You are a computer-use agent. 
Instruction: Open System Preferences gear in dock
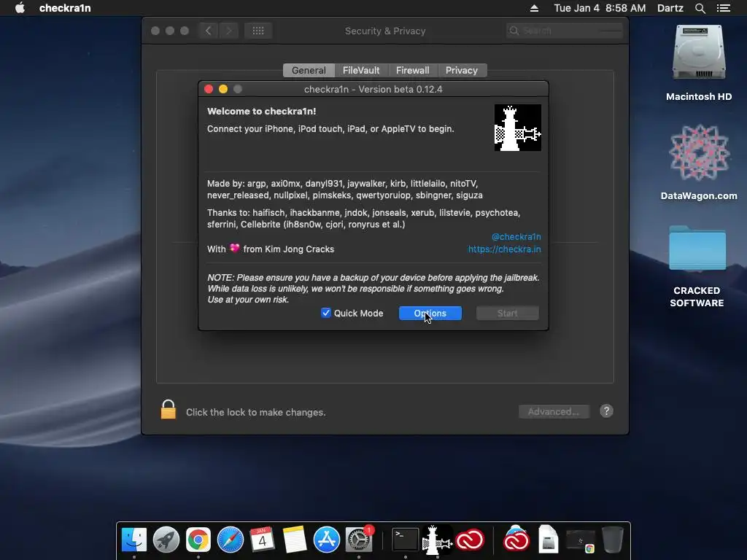coord(359,540)
